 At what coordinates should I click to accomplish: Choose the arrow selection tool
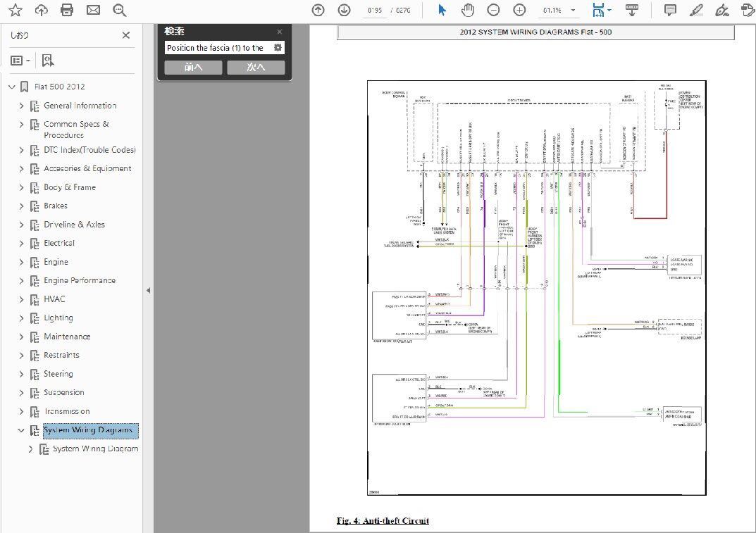tap(442, 10)
